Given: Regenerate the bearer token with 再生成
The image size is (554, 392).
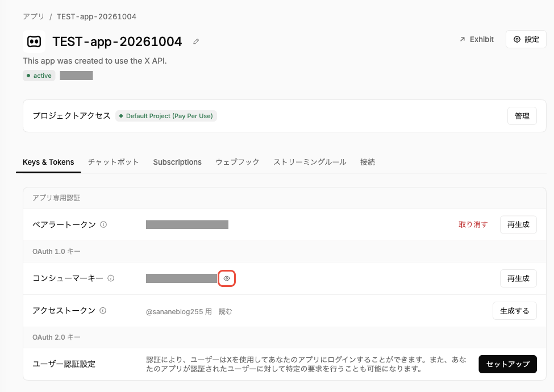Looking at the screenshot, I should pyautogui.click(x=518, y=224).
